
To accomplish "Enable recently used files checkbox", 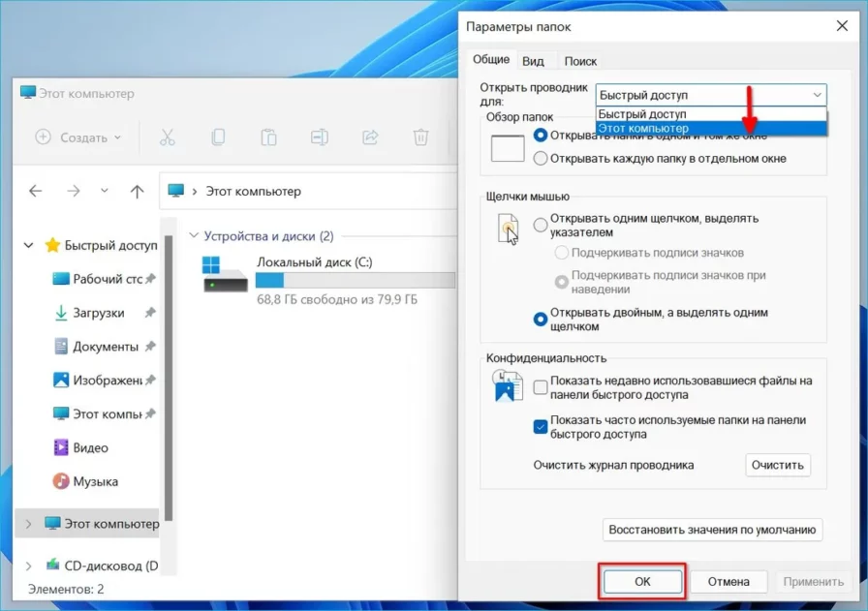I will click(541, 387).
